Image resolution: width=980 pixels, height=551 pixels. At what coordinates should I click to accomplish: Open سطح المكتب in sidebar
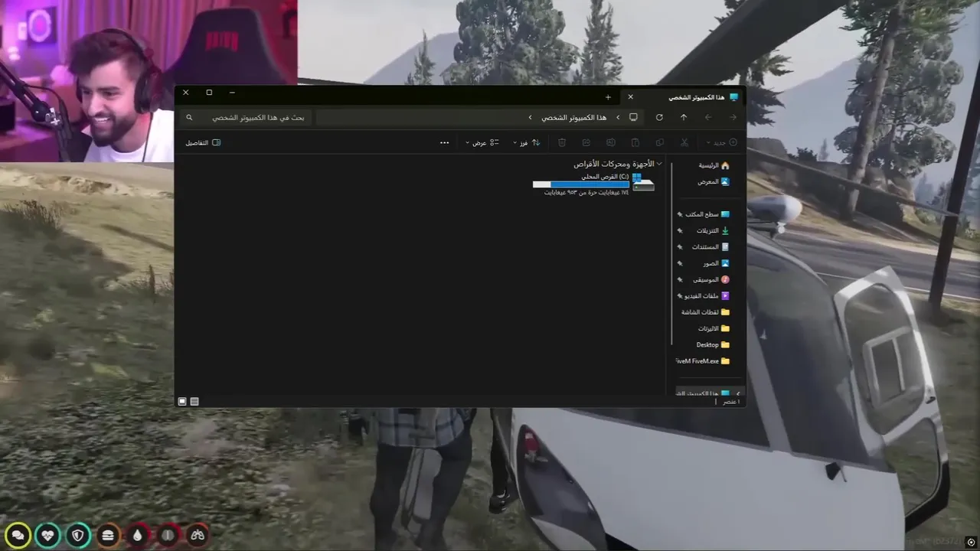click(707, 214)
